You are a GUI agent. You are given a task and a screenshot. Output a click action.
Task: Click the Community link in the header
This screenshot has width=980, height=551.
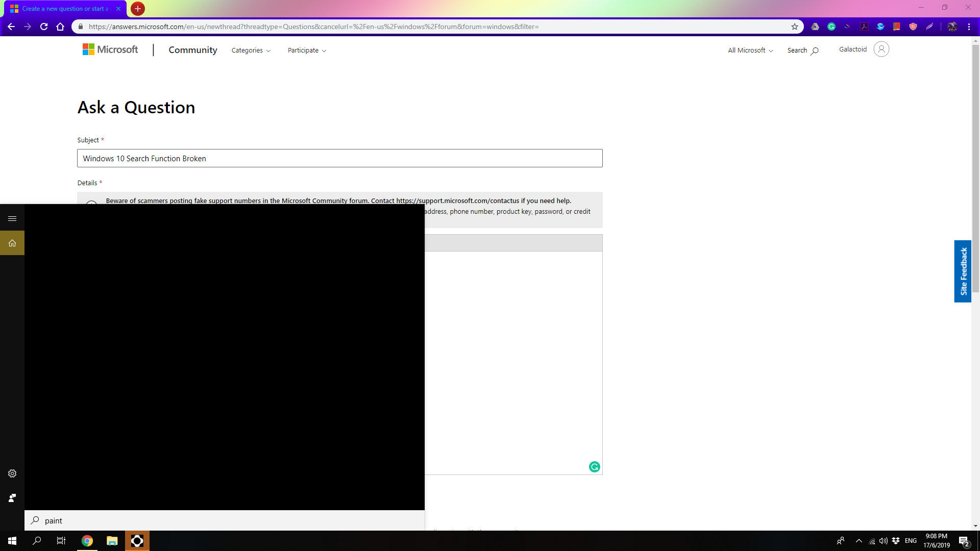point(192,50)
